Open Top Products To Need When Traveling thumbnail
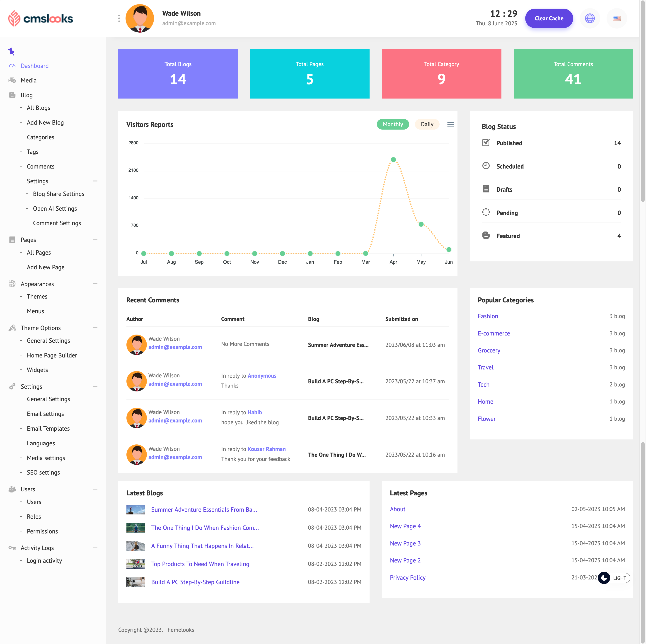 click(x=135, y=564)
